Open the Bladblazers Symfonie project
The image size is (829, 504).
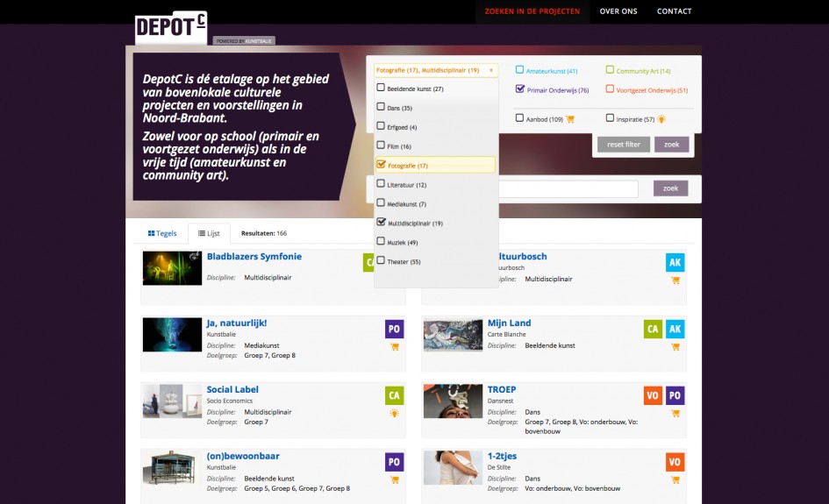point(254,257)
